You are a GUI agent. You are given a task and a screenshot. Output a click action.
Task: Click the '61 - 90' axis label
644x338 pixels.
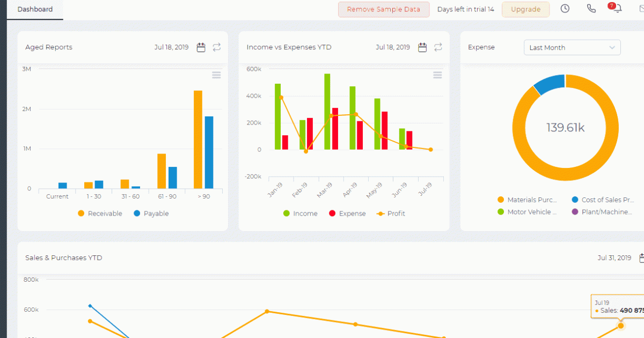tap(167, 196)
